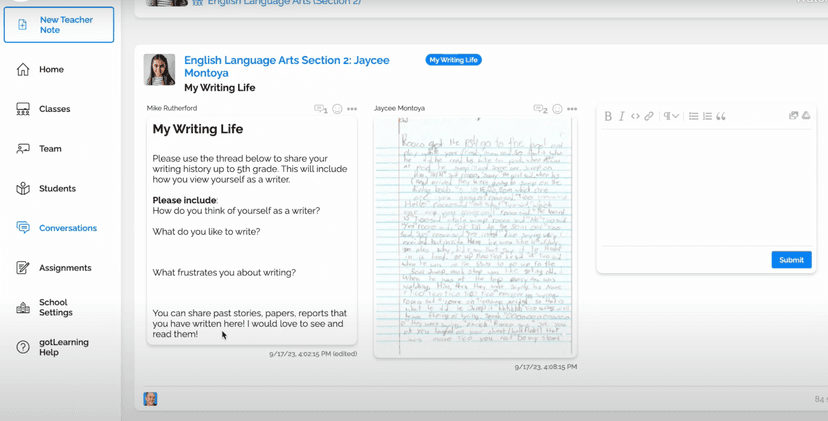Click the Students book icon
828x421 pixels.
pyautogui.click(x=23, y=189)
